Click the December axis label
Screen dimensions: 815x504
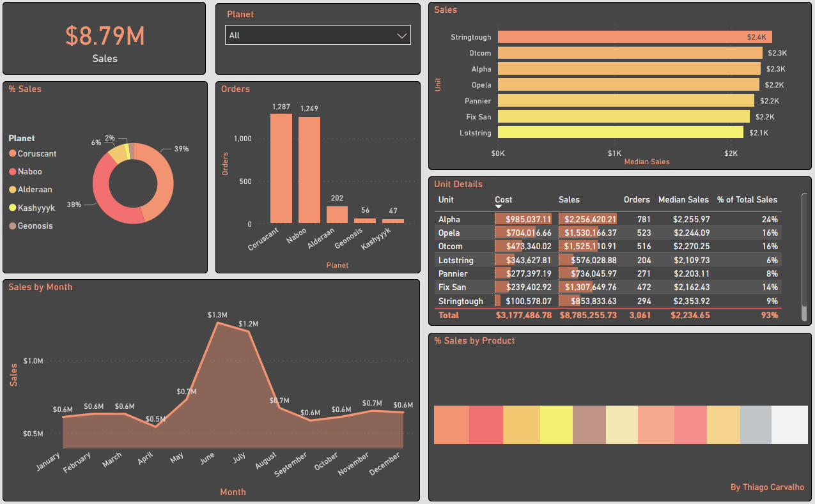[x=385, y=464]
